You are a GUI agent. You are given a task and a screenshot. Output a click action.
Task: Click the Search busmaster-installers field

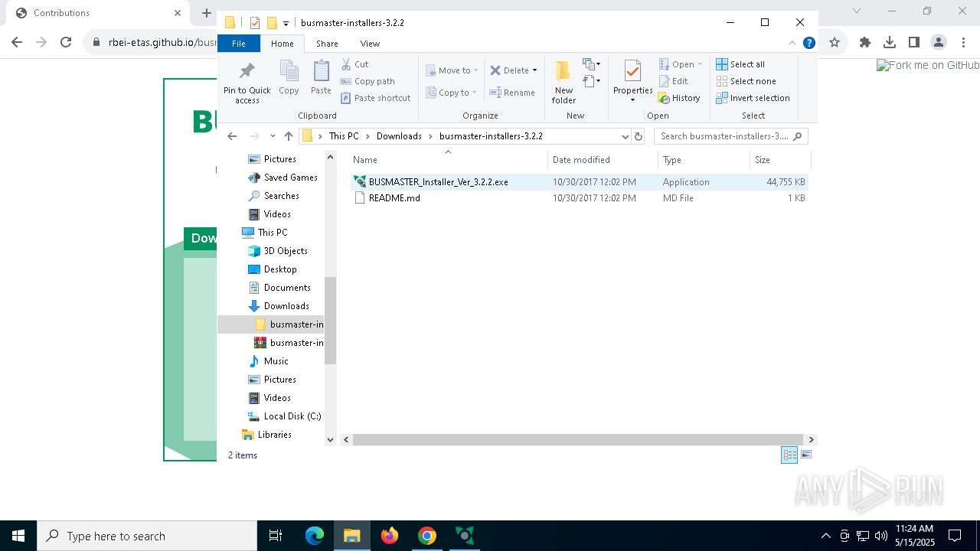730,136
